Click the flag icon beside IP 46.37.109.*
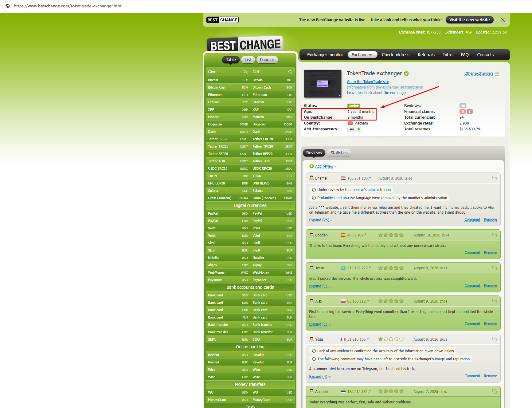 (343, 235)
